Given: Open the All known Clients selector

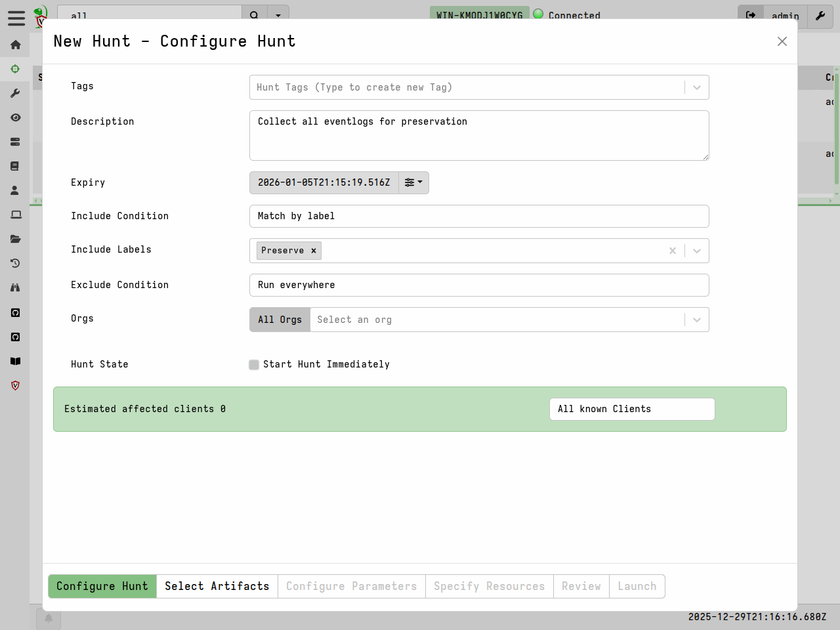Looking at the screenshot, I should pos(631,409).
